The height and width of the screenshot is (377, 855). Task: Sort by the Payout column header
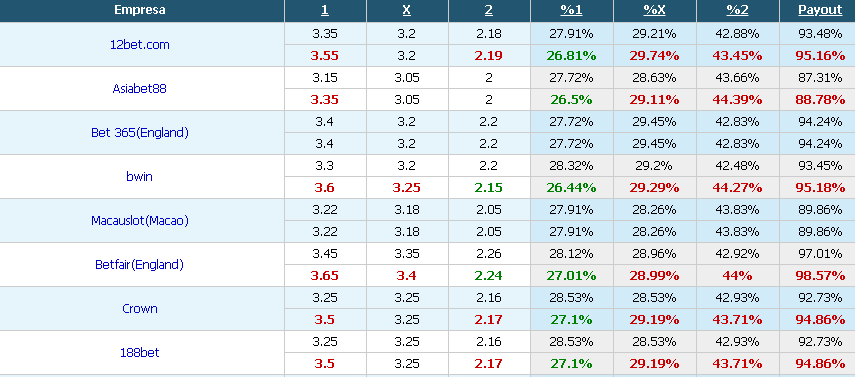pos(820,10)
